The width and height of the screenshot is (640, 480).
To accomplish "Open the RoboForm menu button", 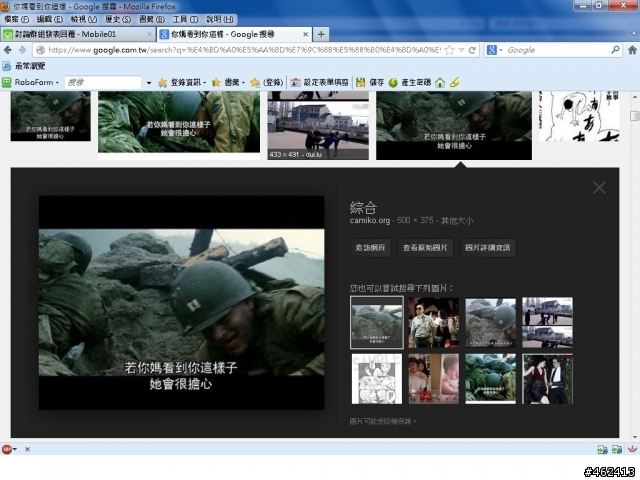I will click(31, 82).
